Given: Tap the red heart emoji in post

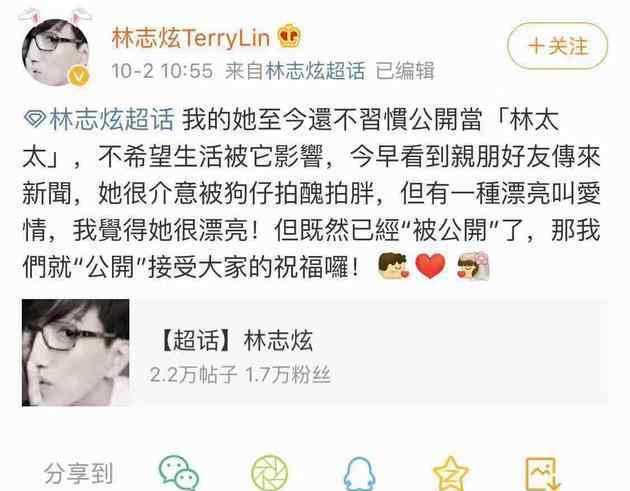Looking at the screenshot, I should (430, 266).
